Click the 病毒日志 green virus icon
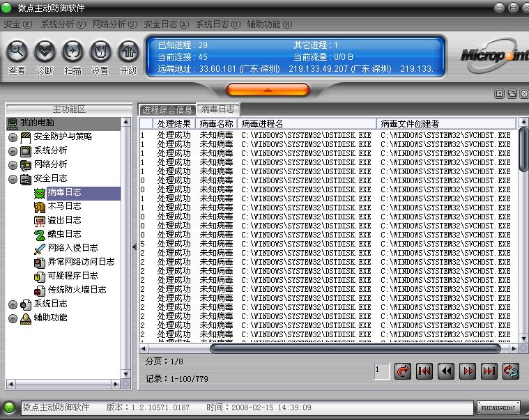The width and height of the screenshot is (529, 420). (x=40, y=194)
